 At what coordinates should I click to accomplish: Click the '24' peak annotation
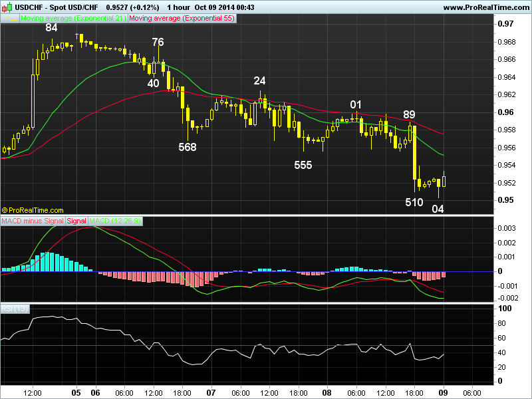click(x=259, y=80)
